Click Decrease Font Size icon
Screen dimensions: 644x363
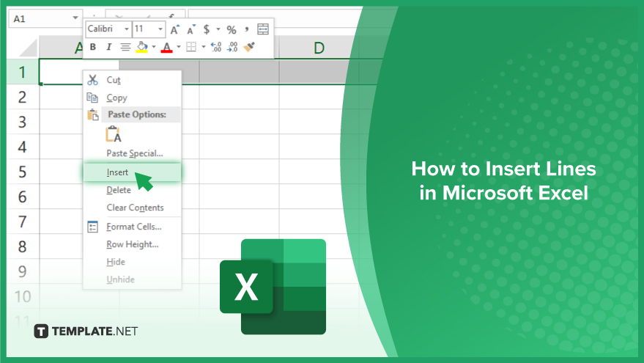click(x=191, y=29)
